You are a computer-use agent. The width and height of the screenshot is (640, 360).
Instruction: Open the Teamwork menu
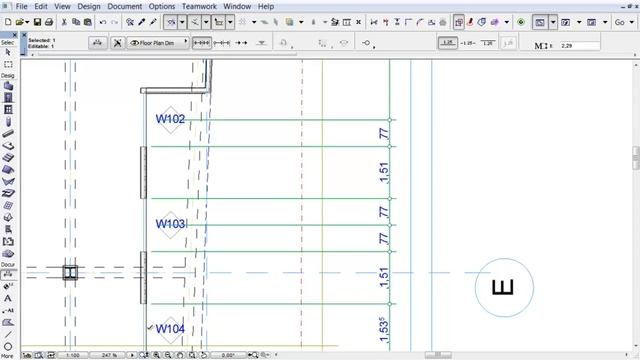(199, 7)
